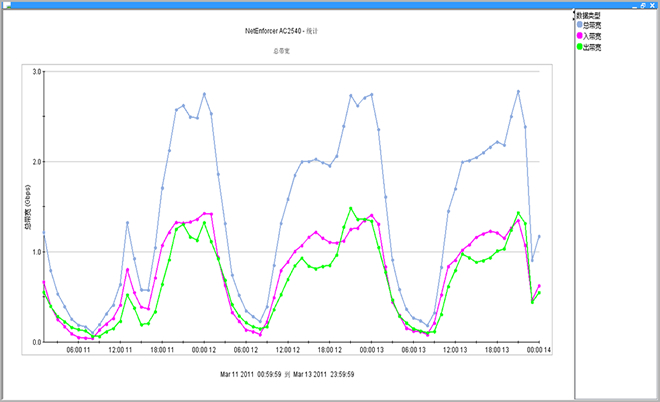The image size is (660, 402).
Task: Click the vertical 总带宽 (Gbps) axis label
Action: (28, 208)
